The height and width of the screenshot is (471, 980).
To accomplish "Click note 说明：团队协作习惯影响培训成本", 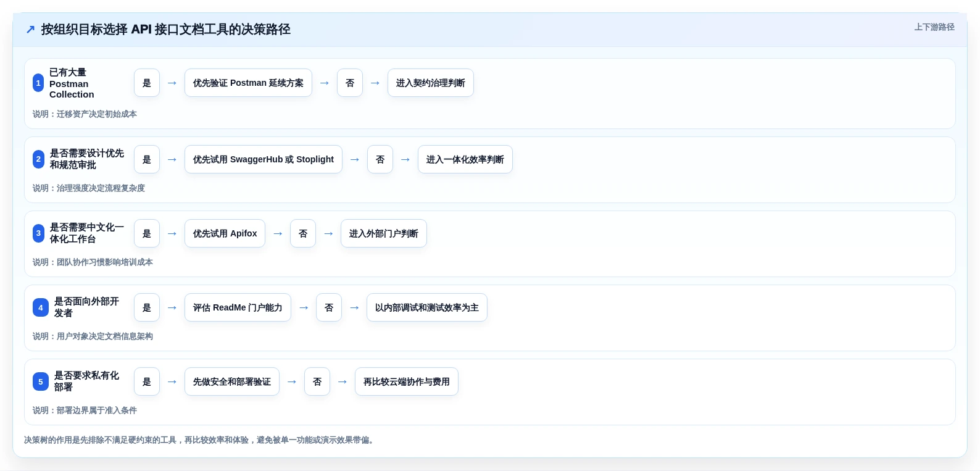I will click(93, 262).
